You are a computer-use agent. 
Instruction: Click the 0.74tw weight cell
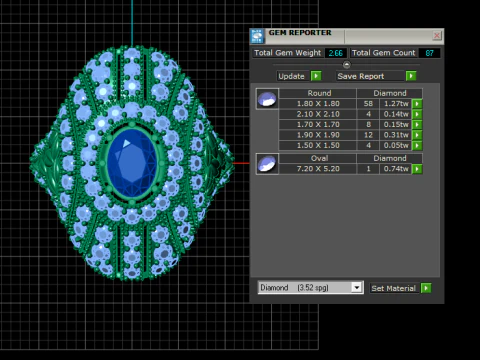[396, 169]
